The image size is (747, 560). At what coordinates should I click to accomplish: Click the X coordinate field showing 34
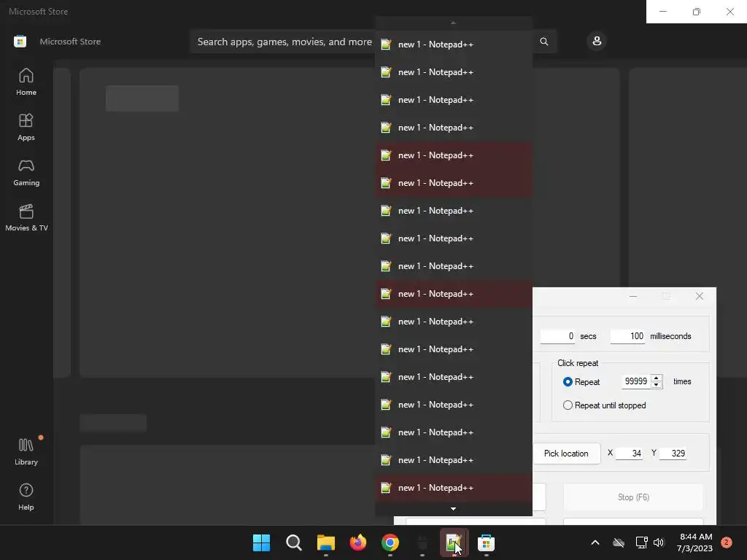coord(629,454)
